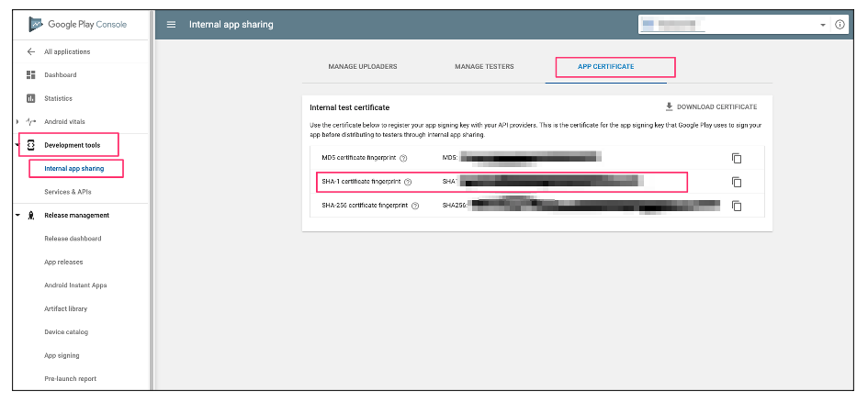
Task: Switch to the Manage Testers tab
Action: [484, 67]
